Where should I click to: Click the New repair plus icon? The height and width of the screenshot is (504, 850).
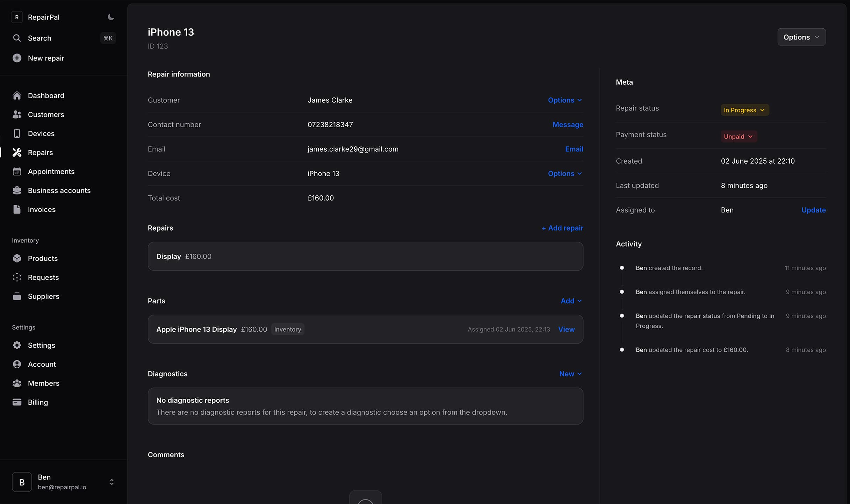[17, 58]
